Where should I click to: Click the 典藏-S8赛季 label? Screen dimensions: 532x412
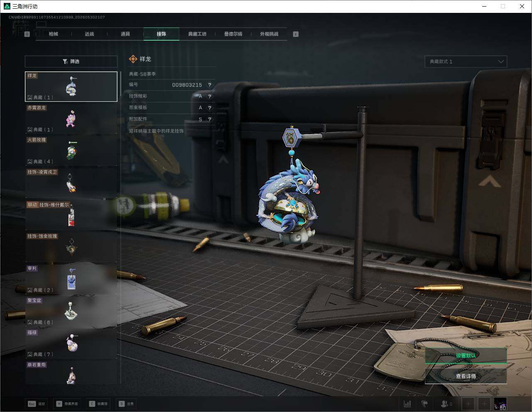click(142, 74)
